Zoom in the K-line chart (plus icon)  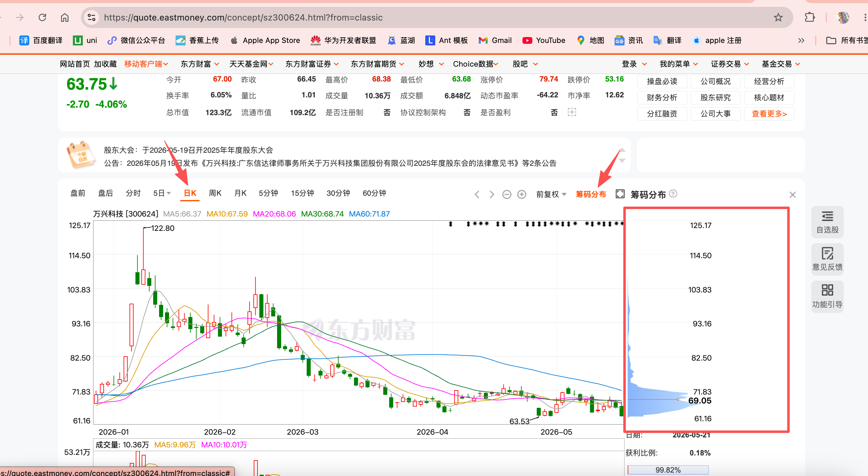[521, 194]
